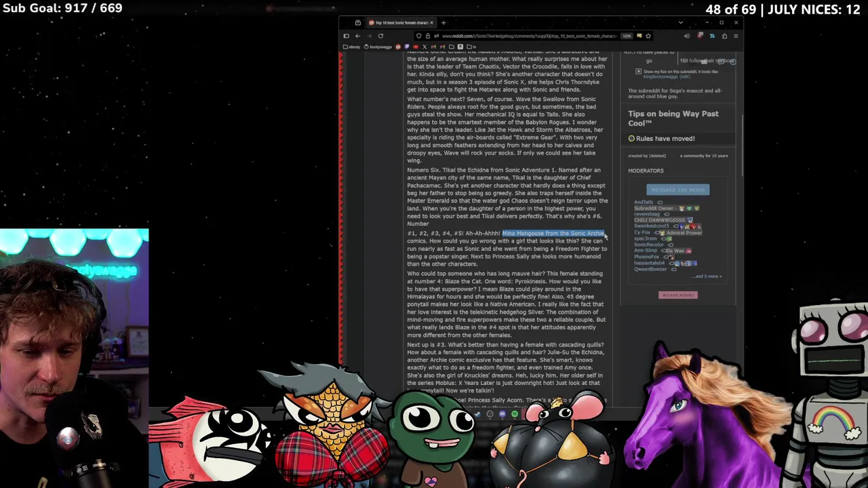Click the KingBootyswagga flair username
Image resolution: width=868 pixels, height=488 pixels.
[660, 77]
